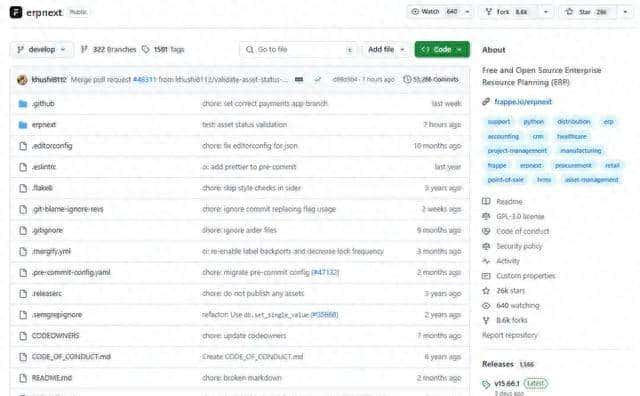The image size is (640, 396).
Task: Click the tag icon next to v15.66.1
Action: pos(486,384)
